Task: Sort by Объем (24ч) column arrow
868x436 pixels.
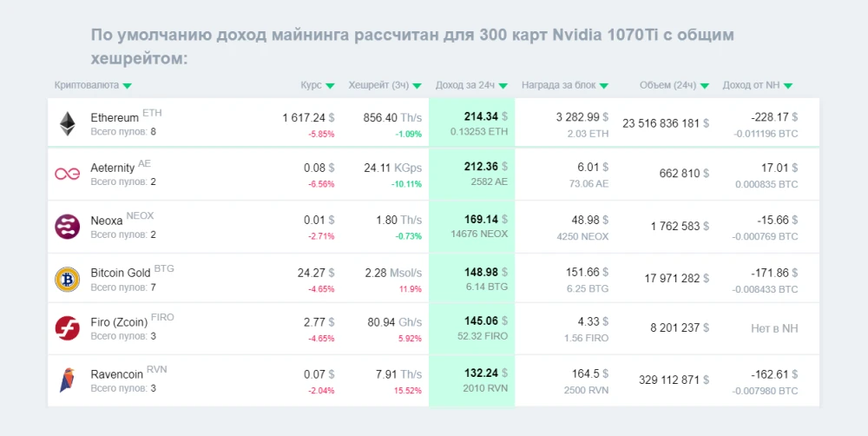Action: point(705,86)
